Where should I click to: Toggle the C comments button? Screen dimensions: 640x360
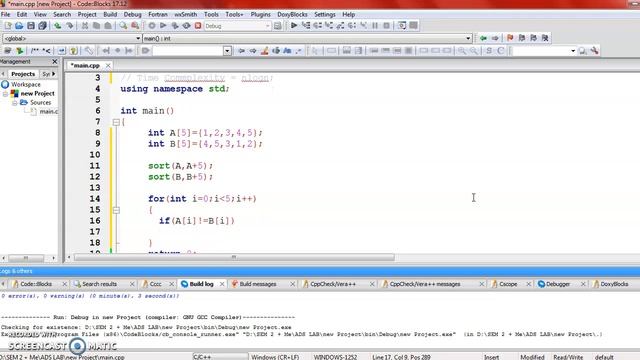click(500, 51)
